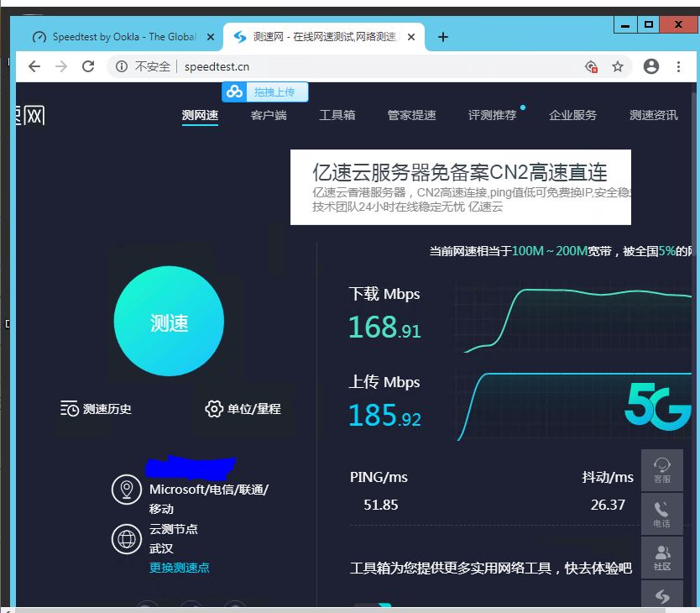The width and height of the screenshot is (700, 613).
Task: Click the 5G logo on the upload chart
Action: pyautogui.click(x=657, y=406)
